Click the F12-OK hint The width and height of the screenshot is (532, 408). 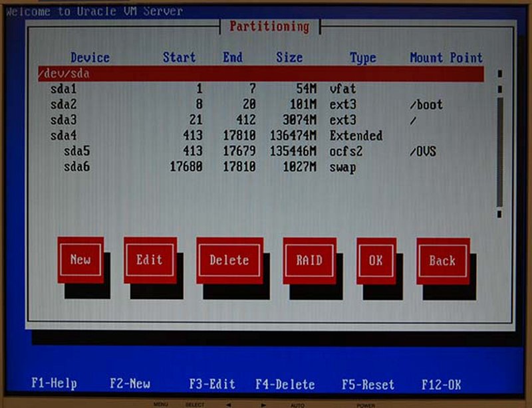(x=441, y=385)
